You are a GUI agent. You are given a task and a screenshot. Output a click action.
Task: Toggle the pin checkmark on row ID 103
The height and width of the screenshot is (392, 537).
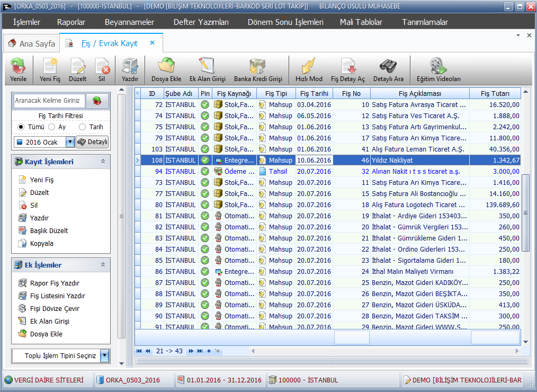pyautogui.click(x=205, y=149)
